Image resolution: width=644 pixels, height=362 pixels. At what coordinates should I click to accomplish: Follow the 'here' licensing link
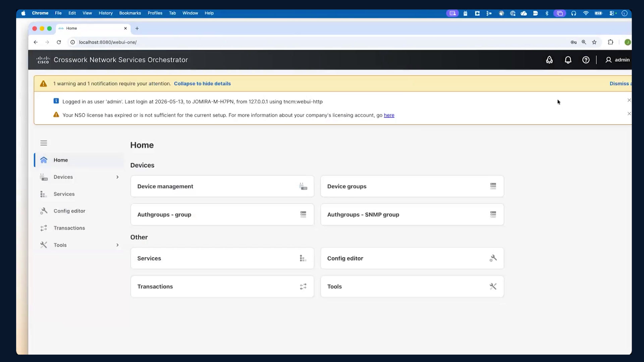pos(389,115)
